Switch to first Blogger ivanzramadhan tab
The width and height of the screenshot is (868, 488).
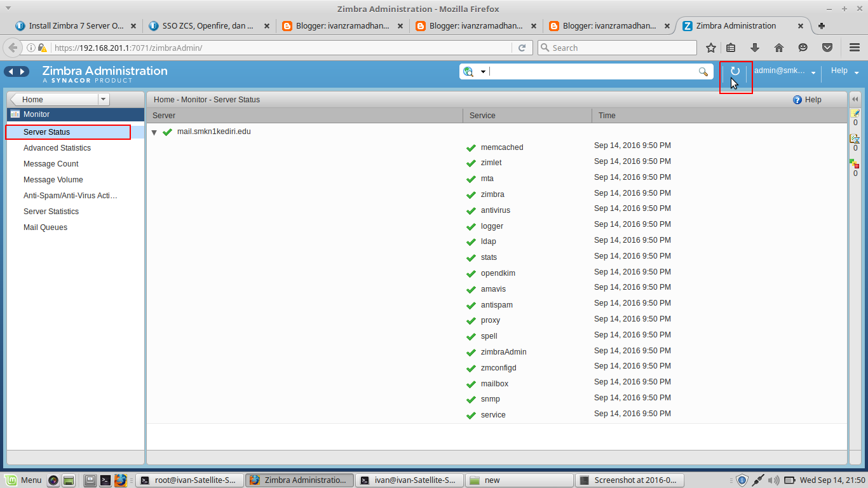[343, 26]
